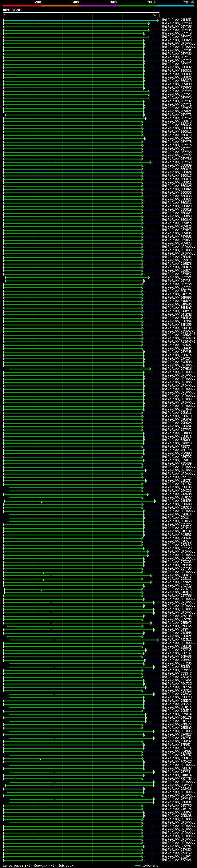Click the orange ~40% identity color swatch

tap(60, 6)
